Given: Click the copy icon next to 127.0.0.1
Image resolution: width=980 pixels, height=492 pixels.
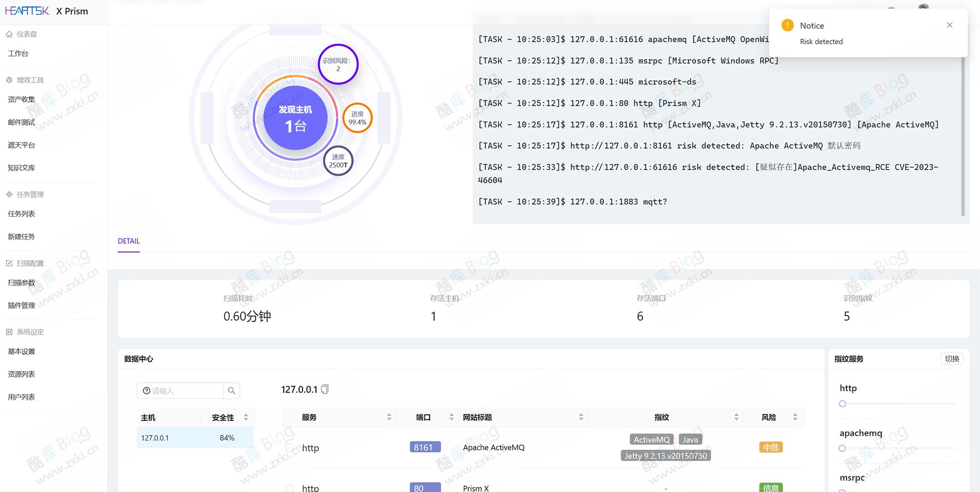Looking at the screenshot, I should (x=325, y=389).
